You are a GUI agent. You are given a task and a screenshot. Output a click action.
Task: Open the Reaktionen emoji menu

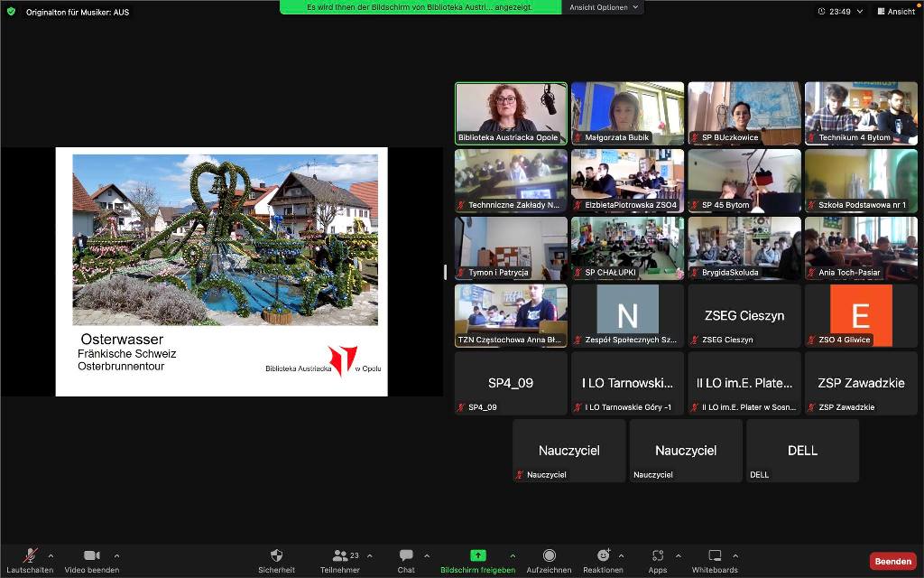[x=603, y=555]
